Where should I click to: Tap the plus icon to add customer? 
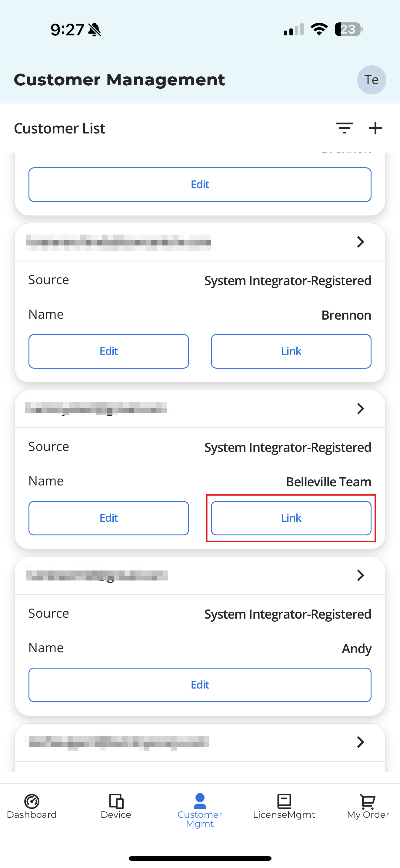375,128
